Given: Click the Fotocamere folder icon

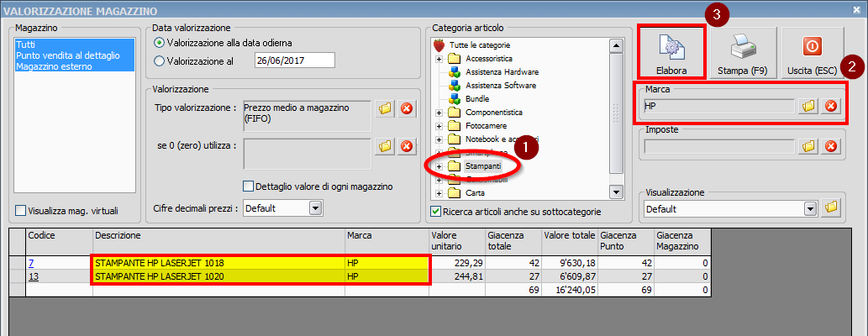Looking at the screenshot, I should pos(455,126).
